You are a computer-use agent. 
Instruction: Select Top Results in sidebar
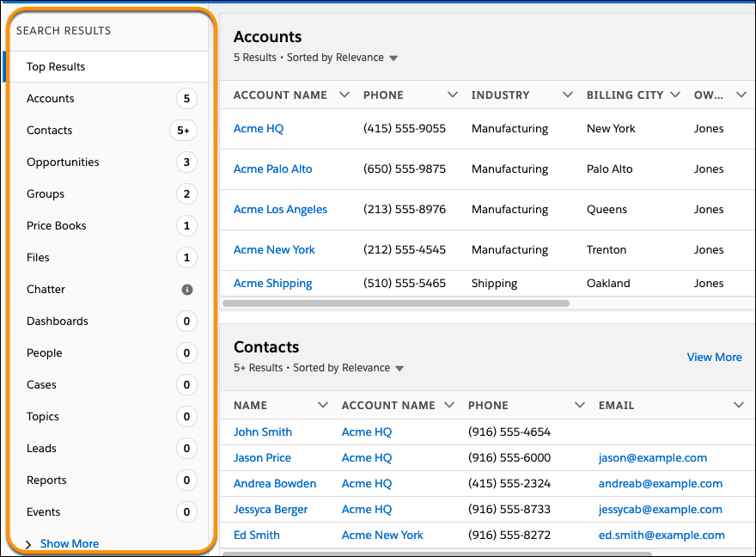click(x=56, y=66)
